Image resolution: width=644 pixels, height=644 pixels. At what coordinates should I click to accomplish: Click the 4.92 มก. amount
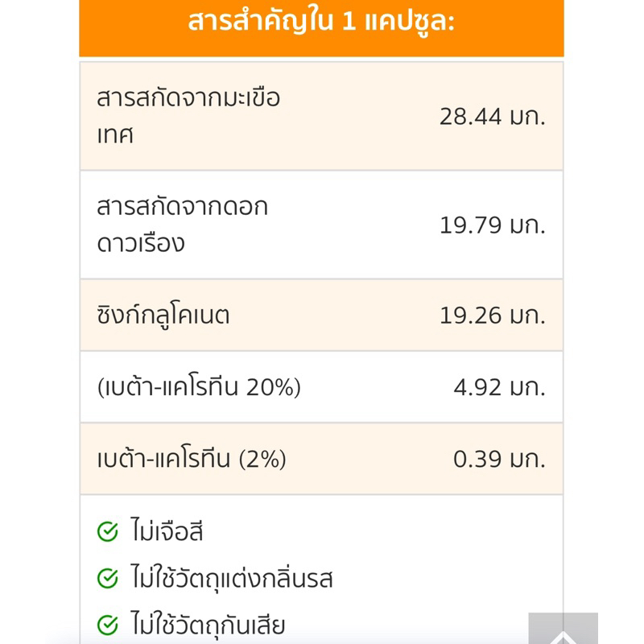point(499,387)
